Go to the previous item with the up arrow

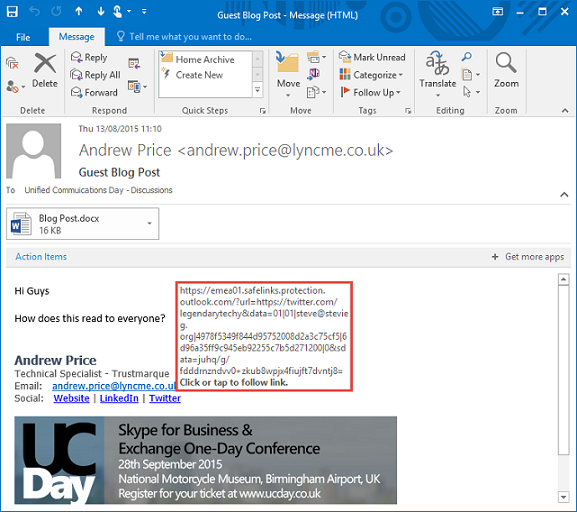tap(79, 11)
